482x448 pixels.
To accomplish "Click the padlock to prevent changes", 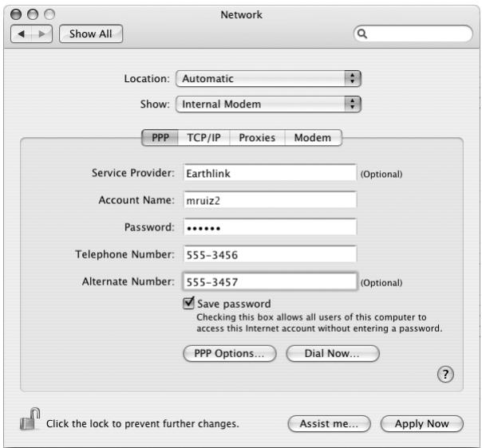I will click(30, 419).
